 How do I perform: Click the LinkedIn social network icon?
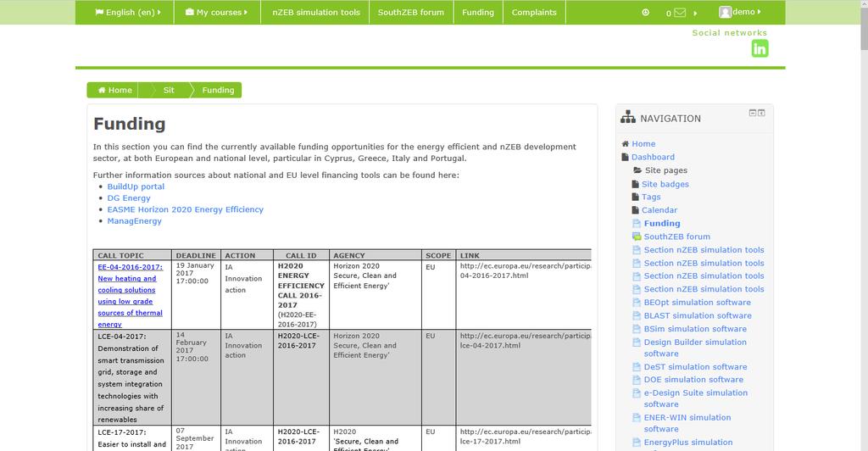click(x=759, y=48)
